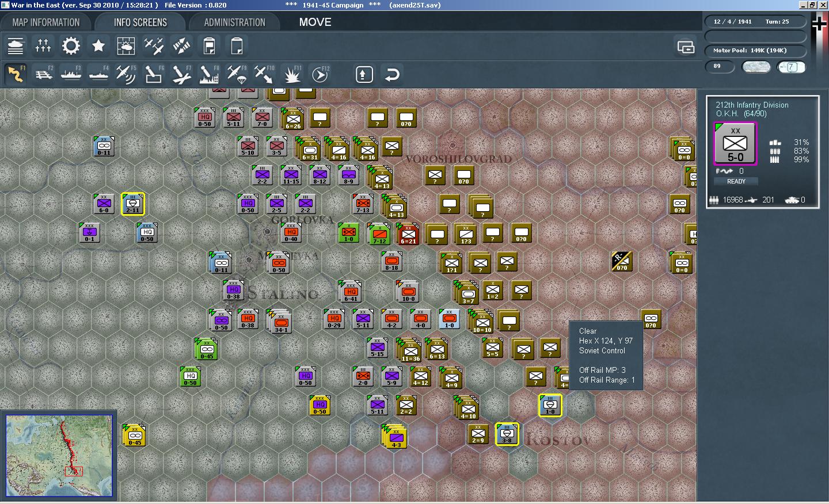Select the 0-40 HQ counter near Gorlovka
The image size is (829, 504).
click(291, 232)
